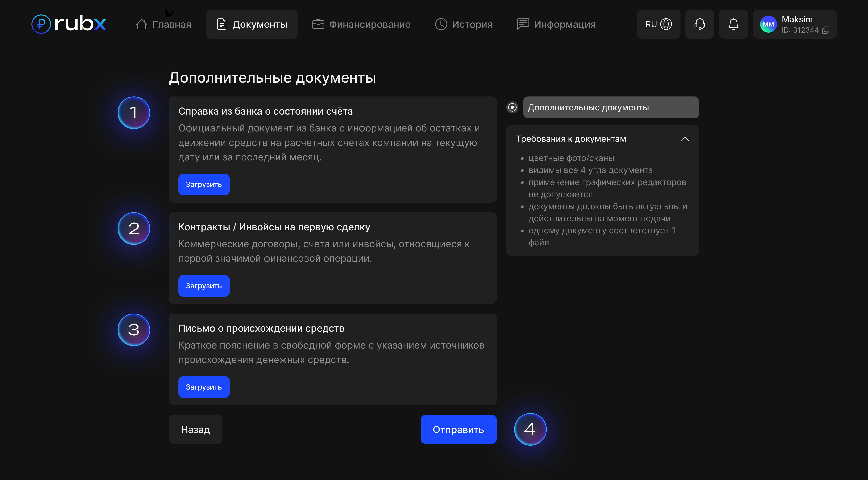
Task: Click the rubx ruble logo icon
Action: point(41,24)
